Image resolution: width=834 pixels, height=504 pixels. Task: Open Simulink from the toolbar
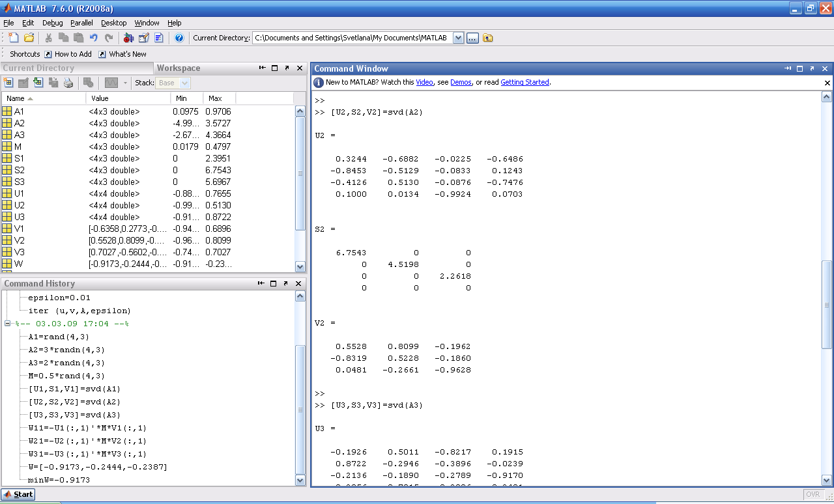click(x=128, y=38)
